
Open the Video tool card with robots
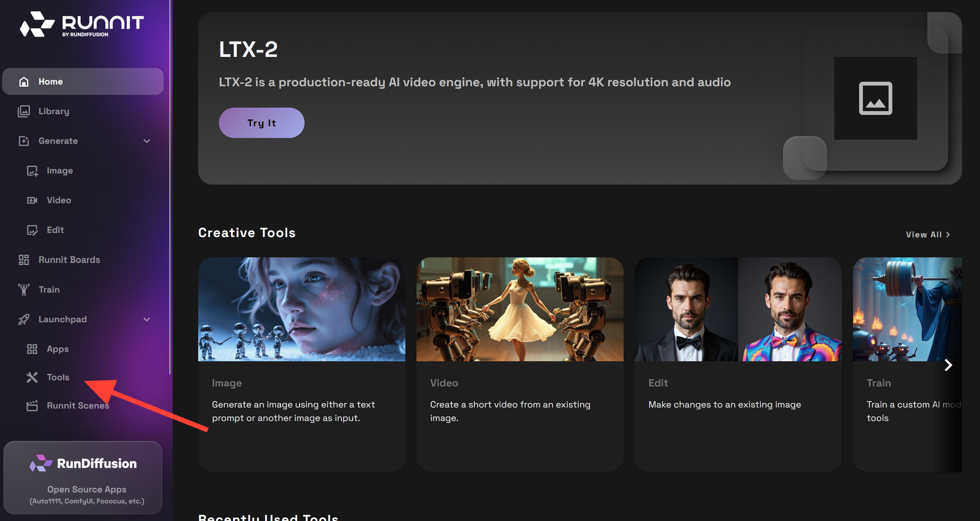[519, 309]
